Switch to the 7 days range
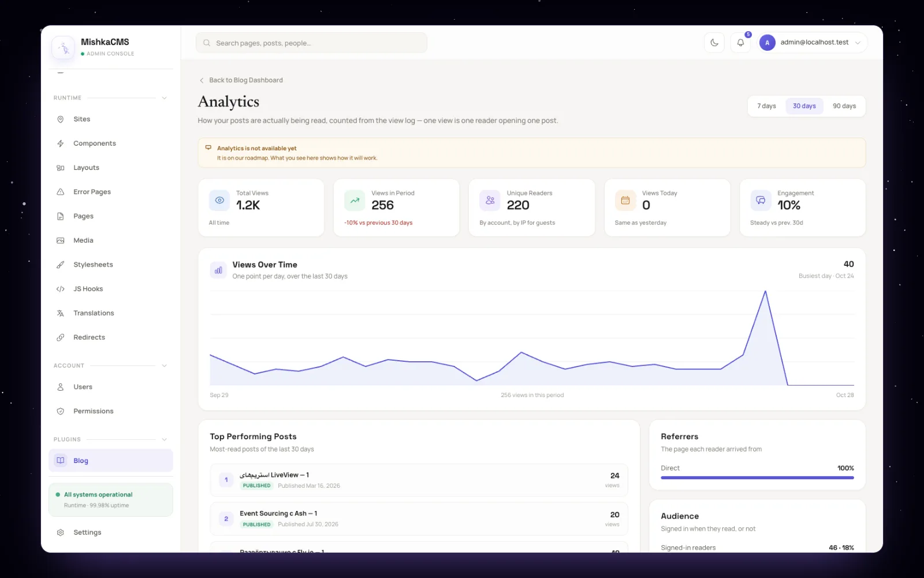924x578 pixels. point(766,106)
